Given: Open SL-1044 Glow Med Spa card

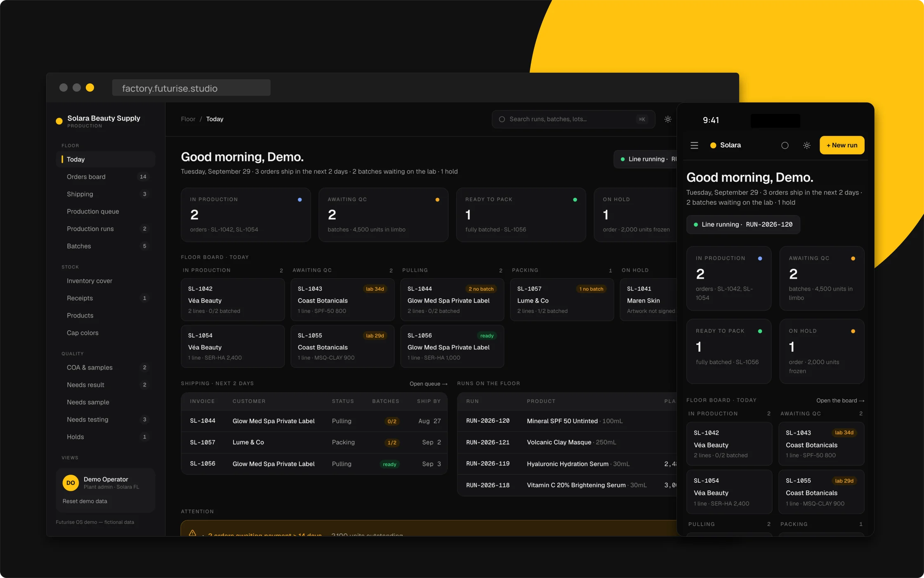Looking at the screenshot, I should pos(452,300).
